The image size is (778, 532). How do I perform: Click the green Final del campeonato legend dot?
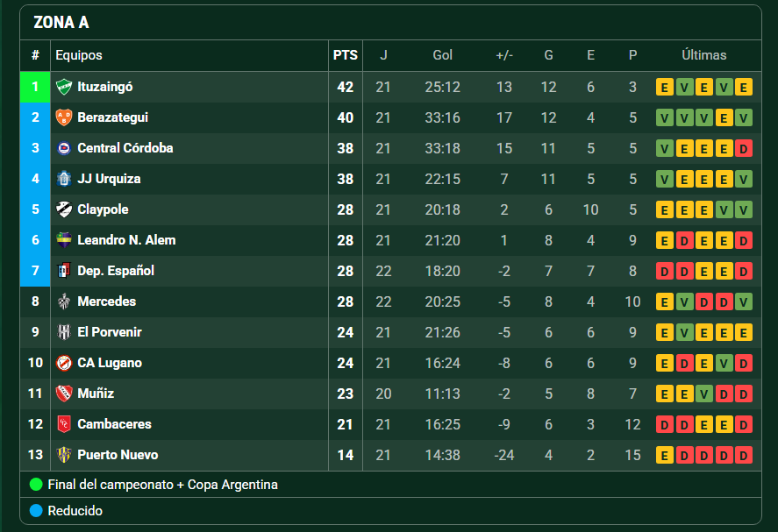36,485
